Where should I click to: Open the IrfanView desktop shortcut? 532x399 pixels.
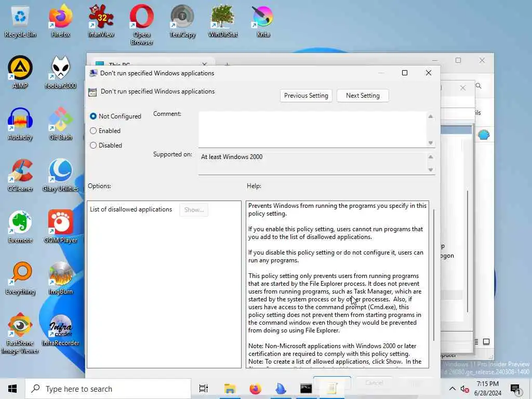click(101, 22)
